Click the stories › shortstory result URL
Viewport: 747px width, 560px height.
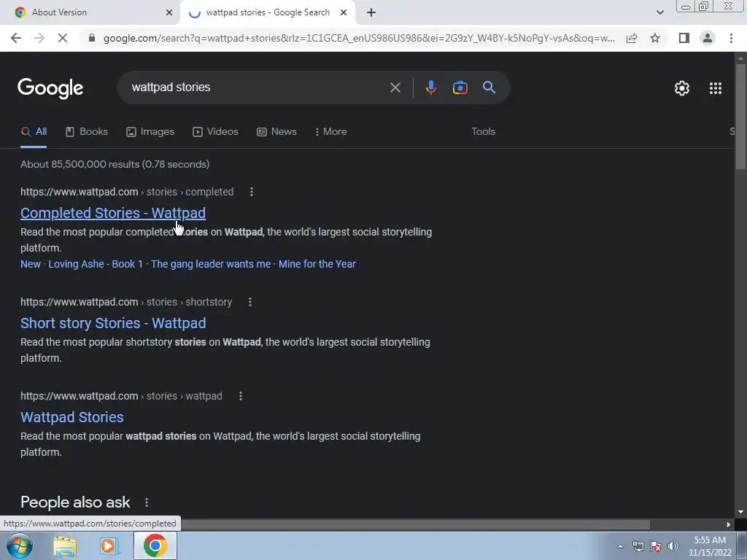(126, 302)
